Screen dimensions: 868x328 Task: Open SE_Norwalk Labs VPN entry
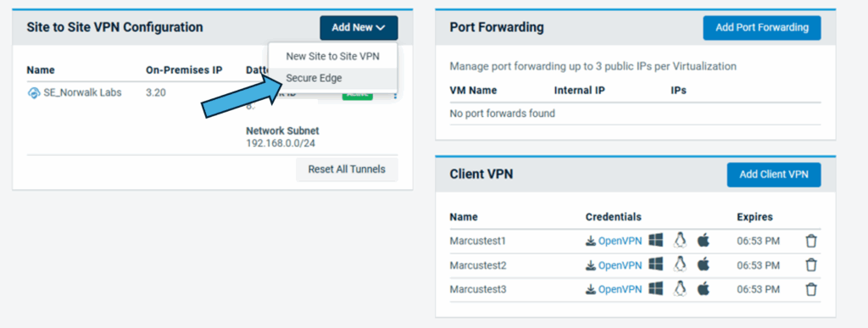[82, 93]
